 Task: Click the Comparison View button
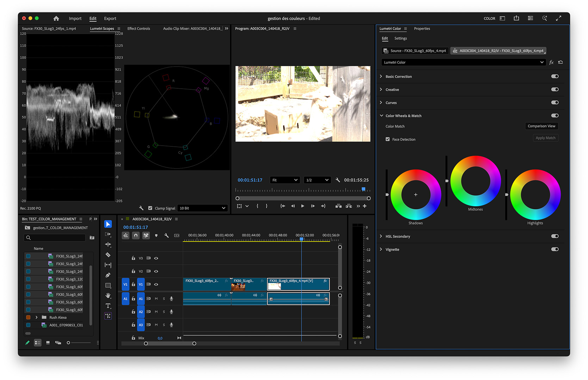pyautogui.click(x=541, y=126)
